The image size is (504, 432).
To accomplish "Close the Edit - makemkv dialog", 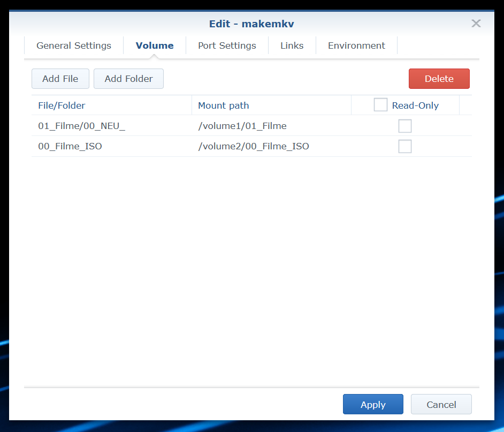I will click(476, 24).
